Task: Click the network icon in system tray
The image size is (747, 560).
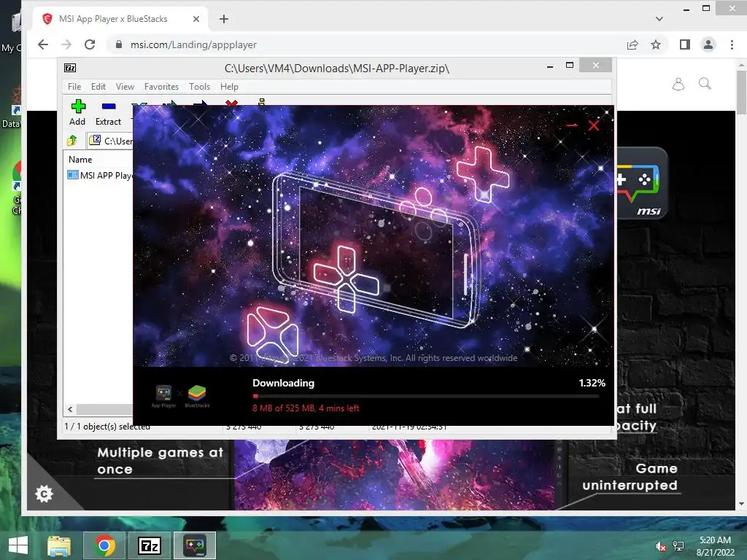Action: point(678,546)
